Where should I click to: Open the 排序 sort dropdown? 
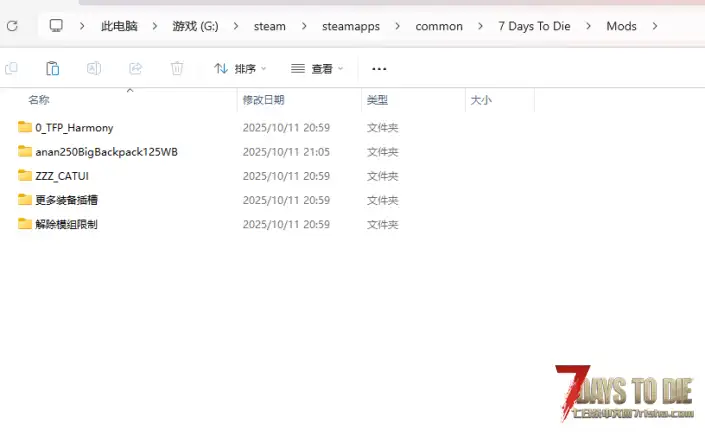[240, 69]
